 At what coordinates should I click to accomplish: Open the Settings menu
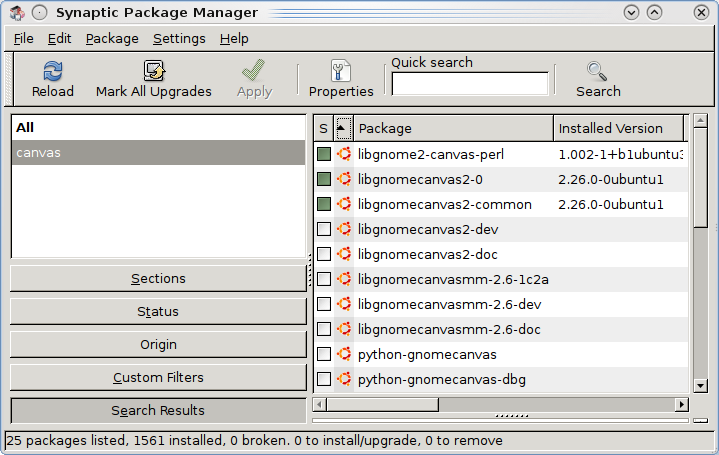tap(179, 39)
